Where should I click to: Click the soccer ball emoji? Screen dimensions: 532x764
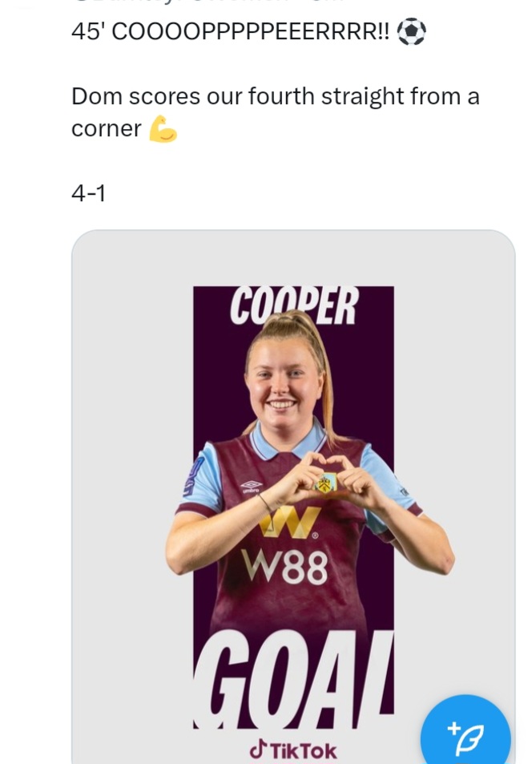tap(412, 32)
